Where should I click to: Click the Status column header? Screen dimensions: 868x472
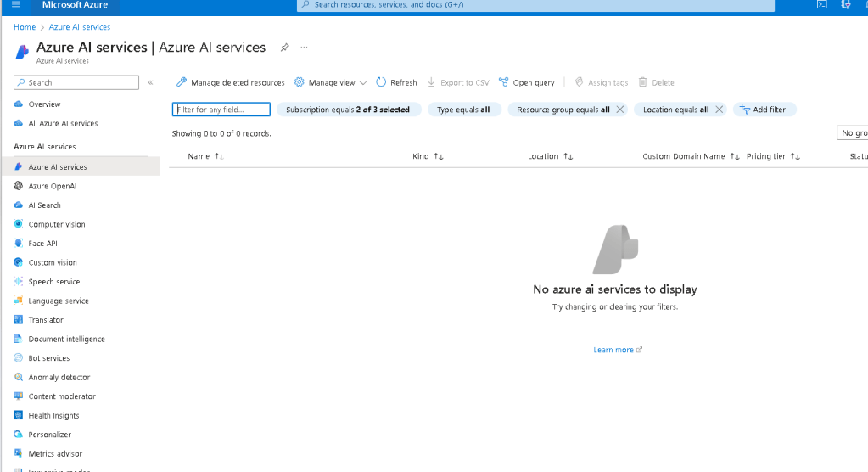click(859, 156)
